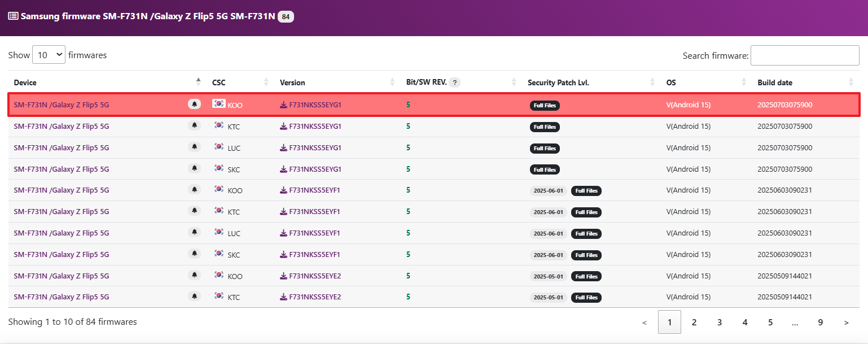The image size is (868, 344).
Task: Select current page 1 in pagination
Action: click(x=669, y=322)
